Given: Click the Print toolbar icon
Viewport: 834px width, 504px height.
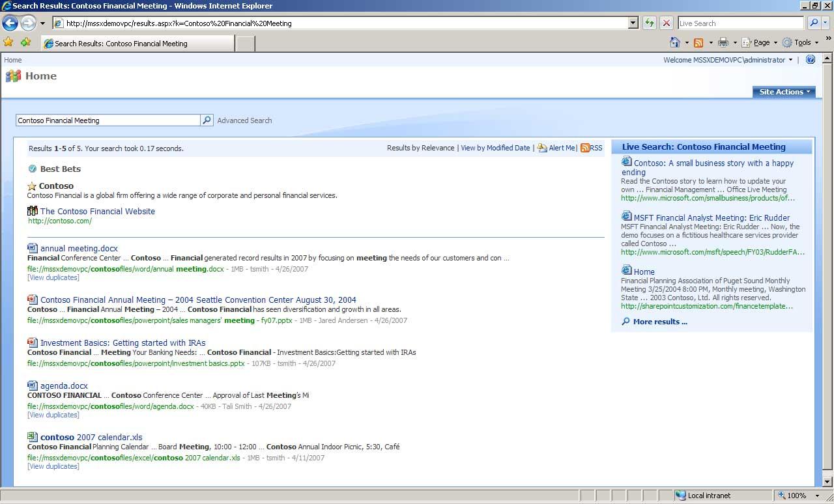Looking at the screenshot, I should coord(723,42).
